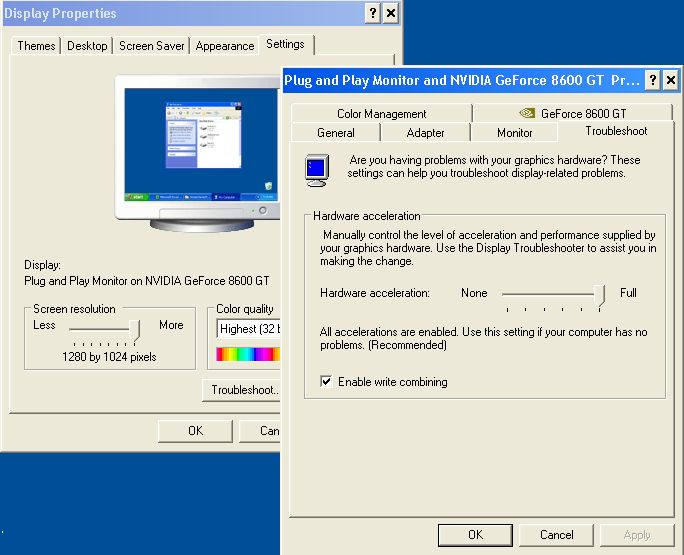Click the 'None' label of hardware acceleration
The image size is (684, 555).
click(474, 293)
